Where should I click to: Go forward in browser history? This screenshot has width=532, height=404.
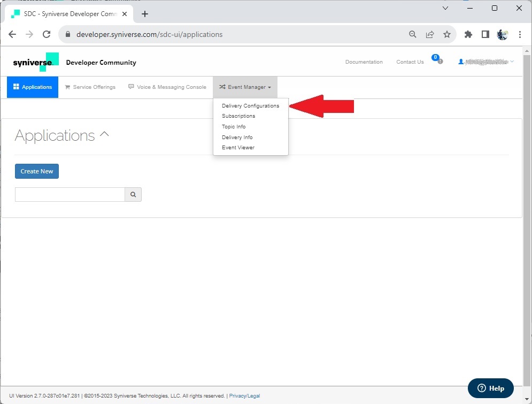coord(29,34)
